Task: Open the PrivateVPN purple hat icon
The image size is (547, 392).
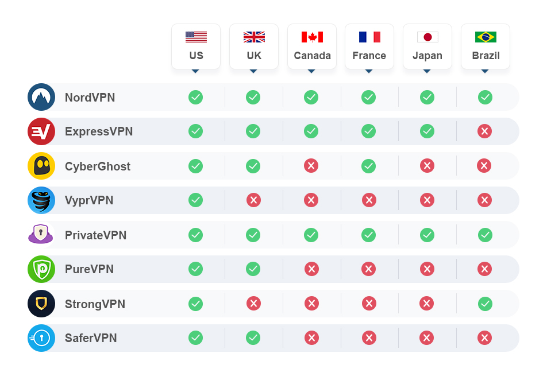Action: coord(41,235)
